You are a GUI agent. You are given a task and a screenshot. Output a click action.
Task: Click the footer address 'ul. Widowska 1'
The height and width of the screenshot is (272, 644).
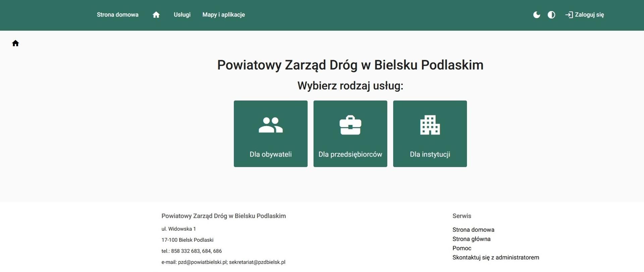179,229
